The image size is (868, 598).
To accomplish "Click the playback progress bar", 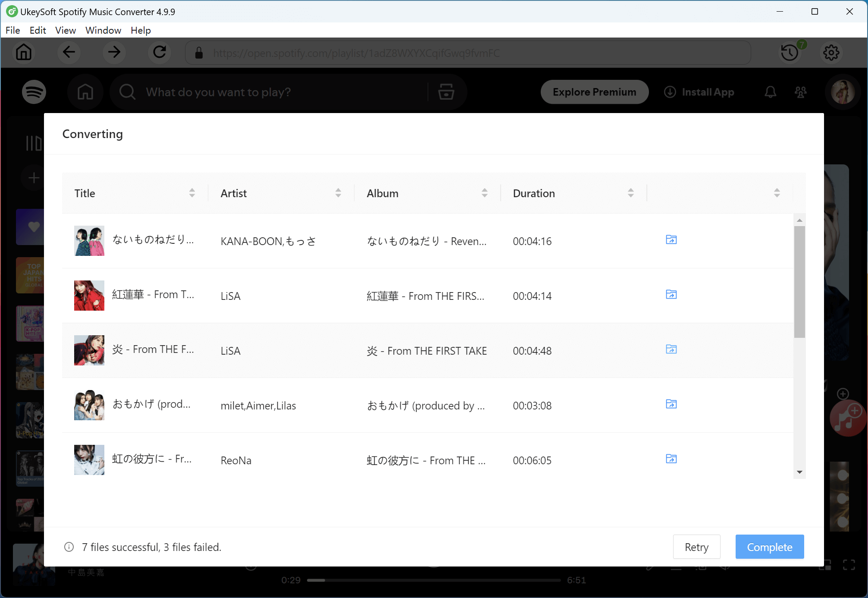I will 434,580.
